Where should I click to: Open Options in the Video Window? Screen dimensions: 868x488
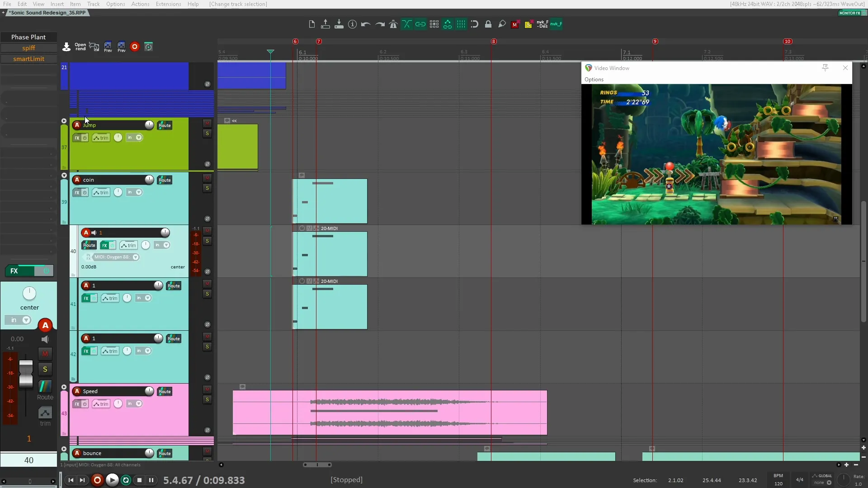[x=594, y=80]
